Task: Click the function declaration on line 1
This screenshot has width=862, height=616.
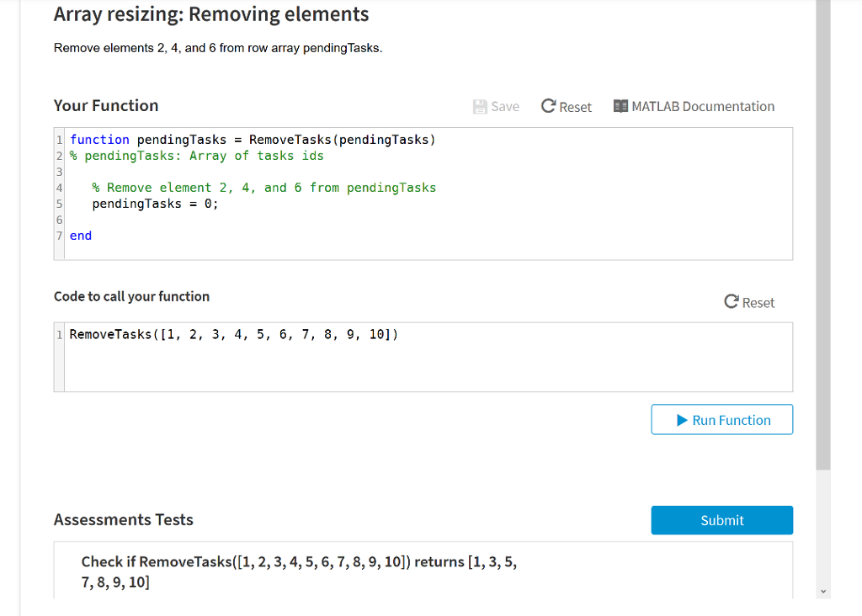Action: coord(253,140)
